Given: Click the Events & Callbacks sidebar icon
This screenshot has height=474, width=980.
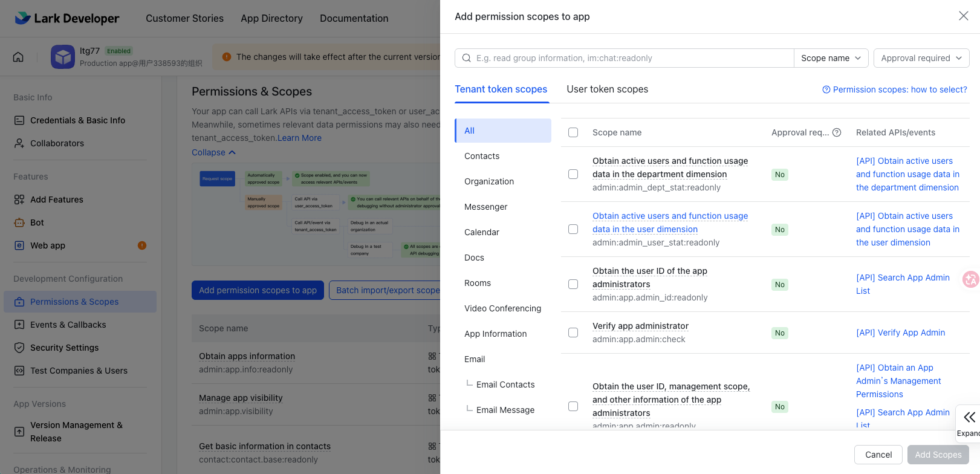Looking at the screenshot, I should coord(19,325).
